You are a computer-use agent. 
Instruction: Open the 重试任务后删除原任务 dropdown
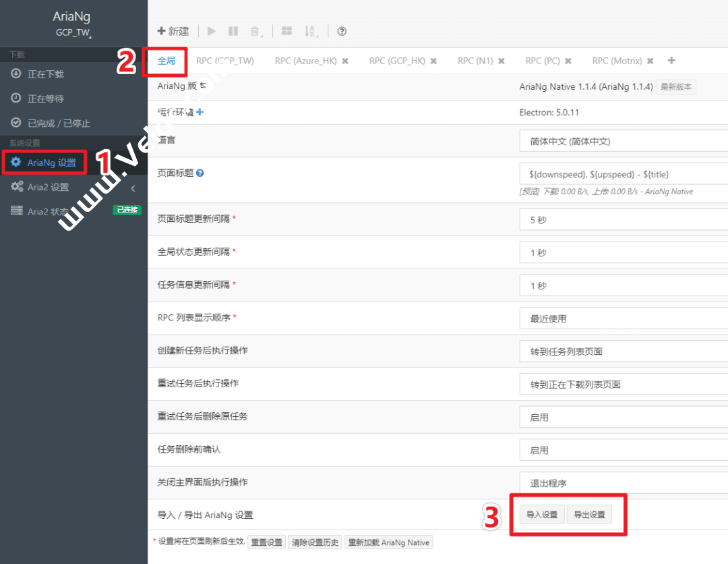click(x=624, y=417)
